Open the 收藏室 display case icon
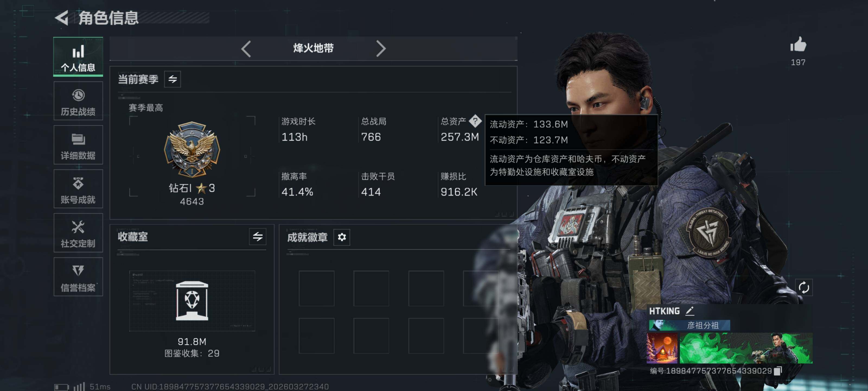 point(192,301)
